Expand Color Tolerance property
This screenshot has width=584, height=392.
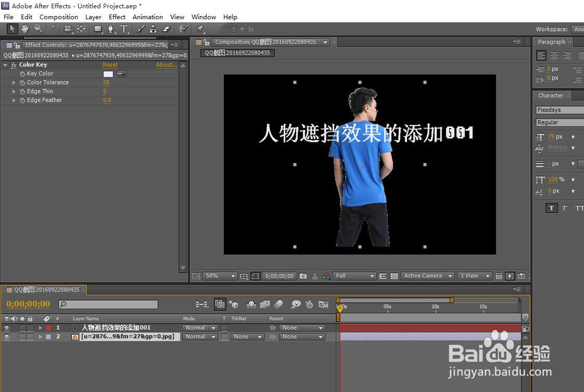(x=14, y=83)
